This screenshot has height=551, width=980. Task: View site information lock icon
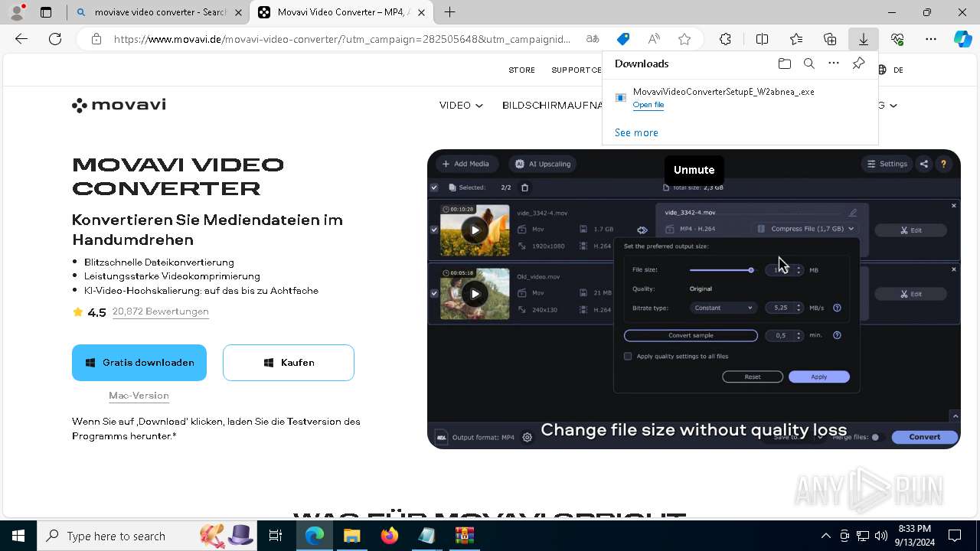tap(96, 39)
